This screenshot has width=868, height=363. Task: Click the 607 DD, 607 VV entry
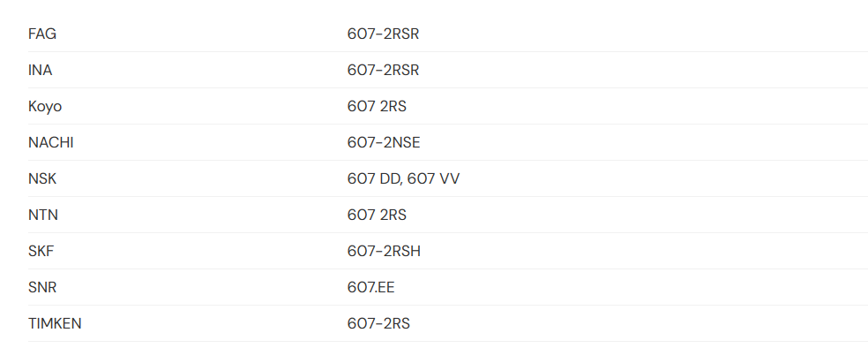coord(403,179)
